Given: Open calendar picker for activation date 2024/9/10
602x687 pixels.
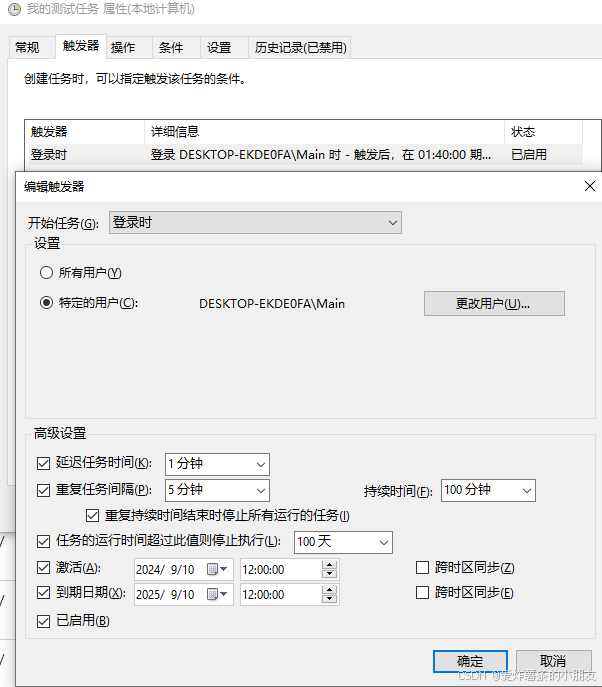Looking at the screenshot, I should [x=217, y=569].
